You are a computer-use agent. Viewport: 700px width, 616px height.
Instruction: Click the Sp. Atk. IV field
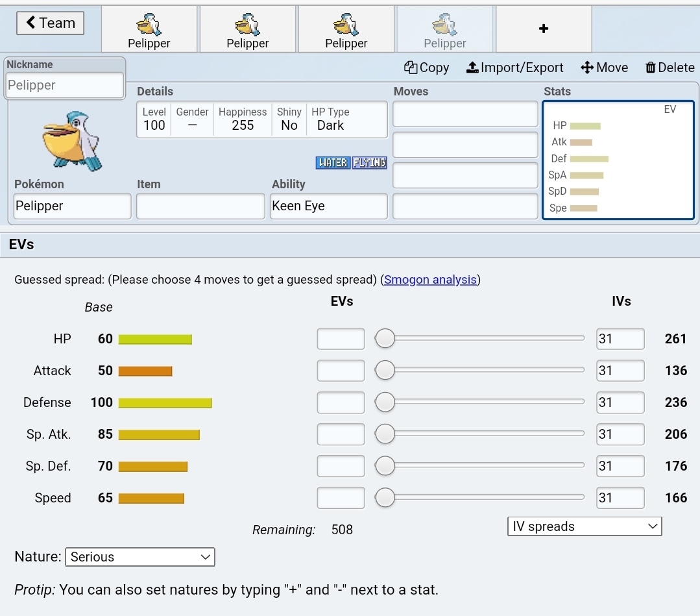(x=620, y=434)
